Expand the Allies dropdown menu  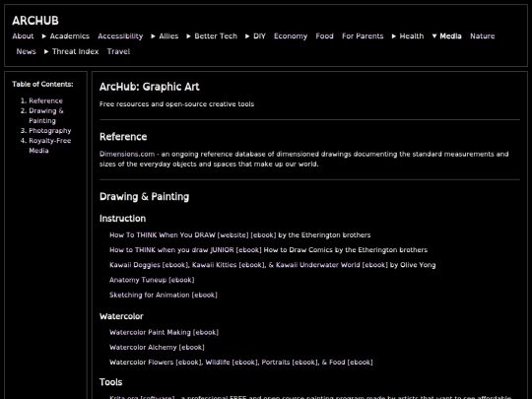pos(165,36)
